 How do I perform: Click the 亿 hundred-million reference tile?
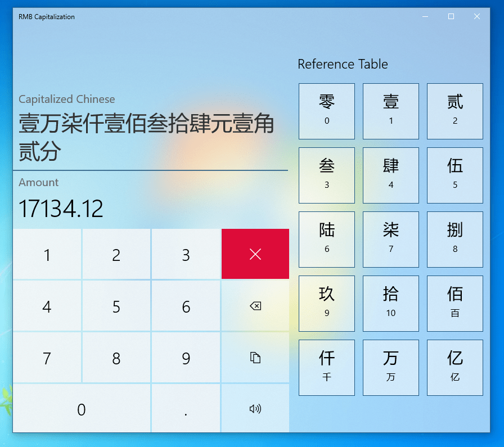click(455, 368)
